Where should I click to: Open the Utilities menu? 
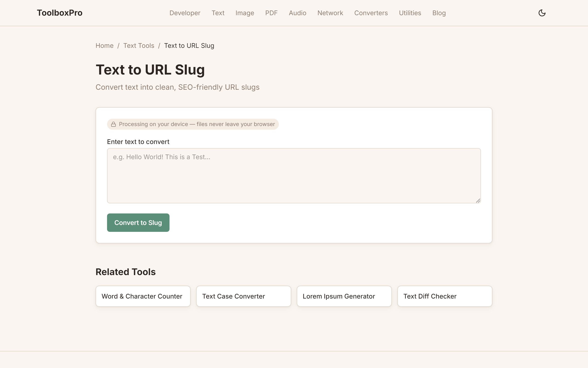410,13
